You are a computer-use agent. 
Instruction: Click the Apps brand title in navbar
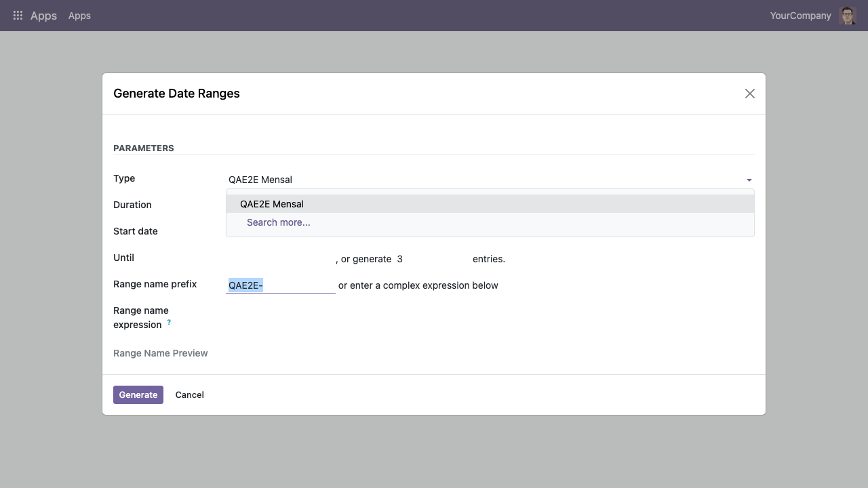43,16
